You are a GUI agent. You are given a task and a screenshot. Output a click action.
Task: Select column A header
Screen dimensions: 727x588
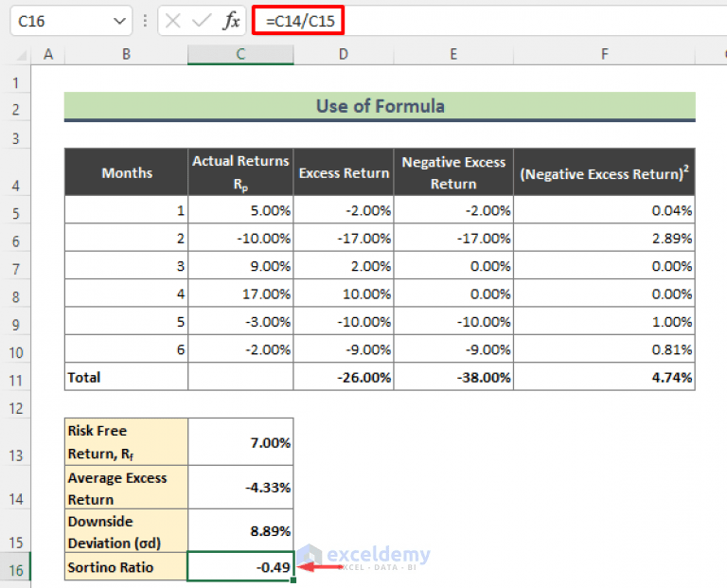(x=47, y=55)
